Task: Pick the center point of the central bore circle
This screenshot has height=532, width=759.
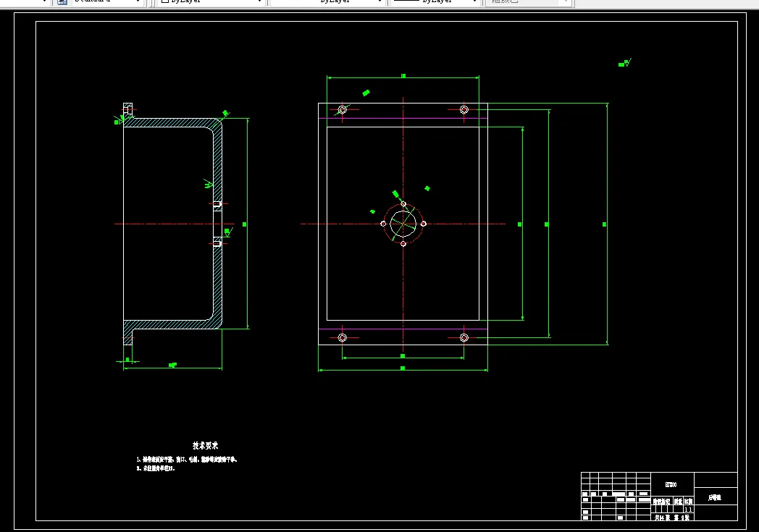Action: (x=403, y=224)
